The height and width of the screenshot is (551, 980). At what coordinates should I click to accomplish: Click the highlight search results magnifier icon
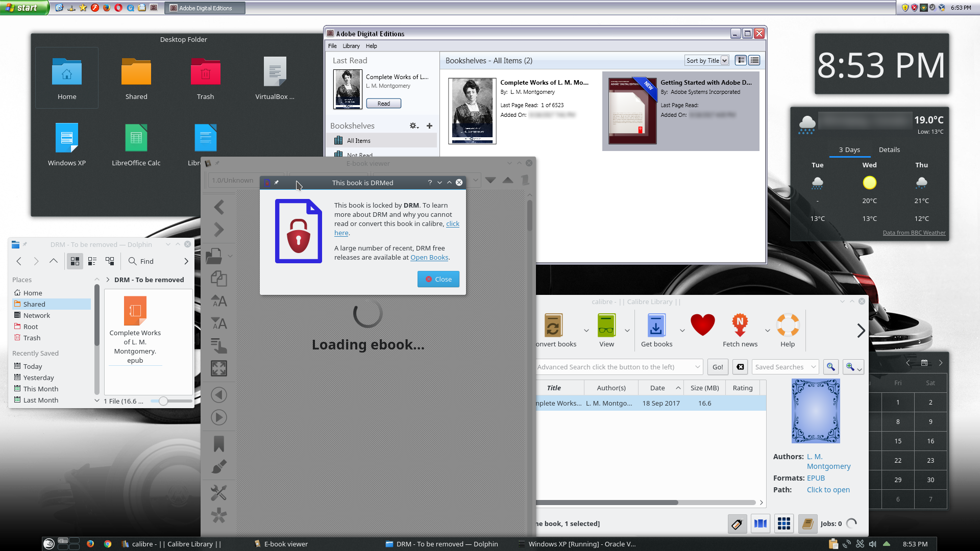coord(831,367)
